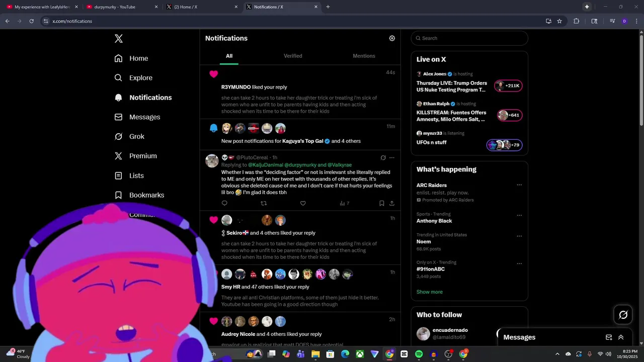Open Chrome media controls
The image size is (644, 362).
coord(612,21)
